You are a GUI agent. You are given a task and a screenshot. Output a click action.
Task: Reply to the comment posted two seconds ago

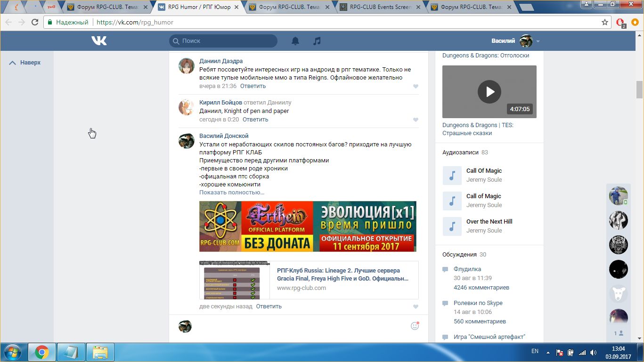point(269,306)
